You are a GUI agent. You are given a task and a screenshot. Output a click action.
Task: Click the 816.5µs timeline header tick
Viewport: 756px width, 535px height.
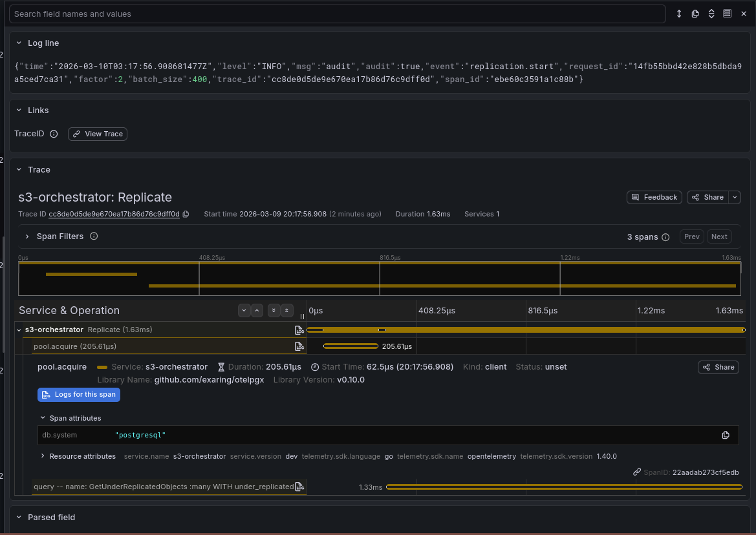(543, 311)
